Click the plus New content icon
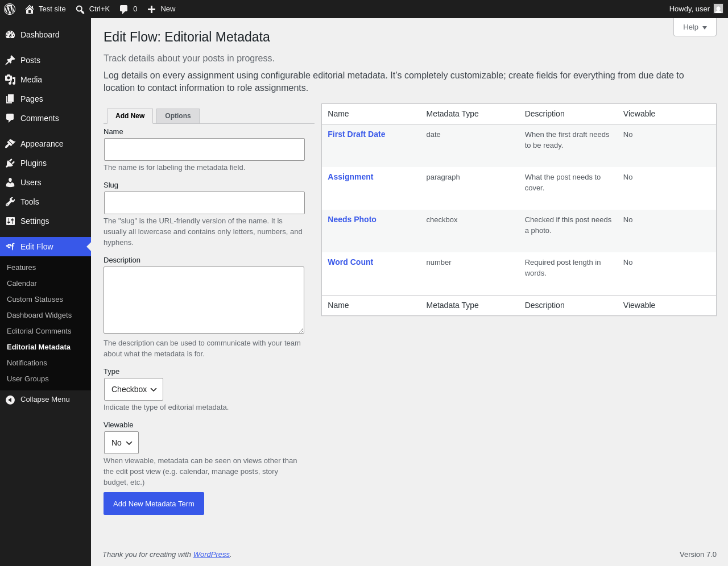Viewport: 728px width, 566px height. [152, 9]
